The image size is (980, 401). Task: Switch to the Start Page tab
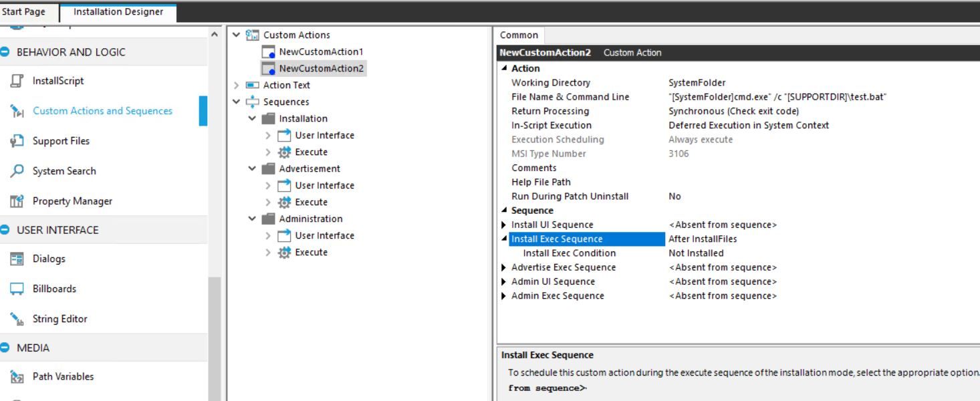(23, 11)
